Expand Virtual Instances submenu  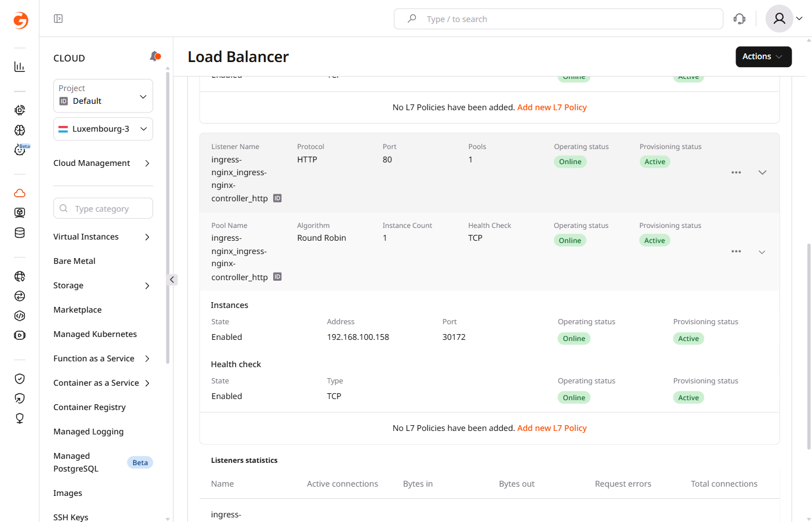coord(147,237)
